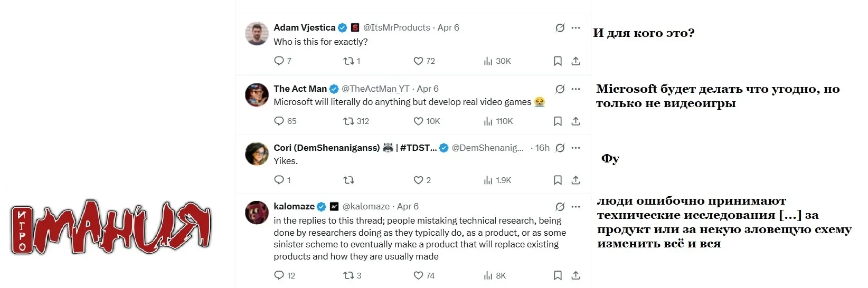Reply to kalomaze's thread tweet
Screen dimensions: 868x288
(x=279, y=275)
